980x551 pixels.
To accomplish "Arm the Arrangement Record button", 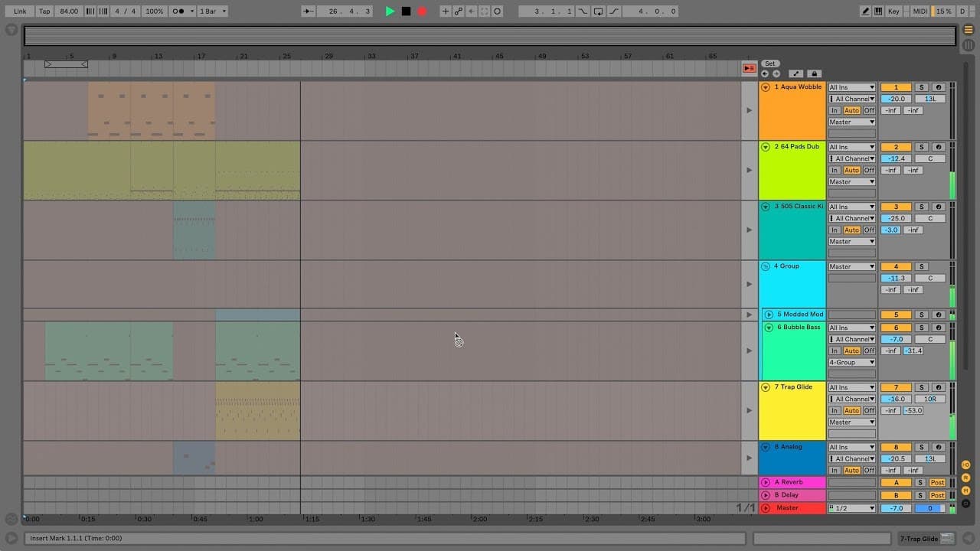I will click(422, 11).
